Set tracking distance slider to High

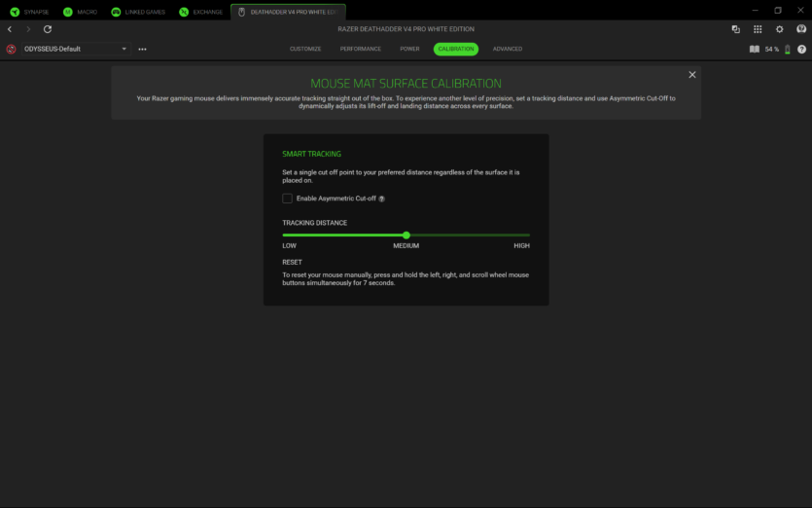[529, 236]
